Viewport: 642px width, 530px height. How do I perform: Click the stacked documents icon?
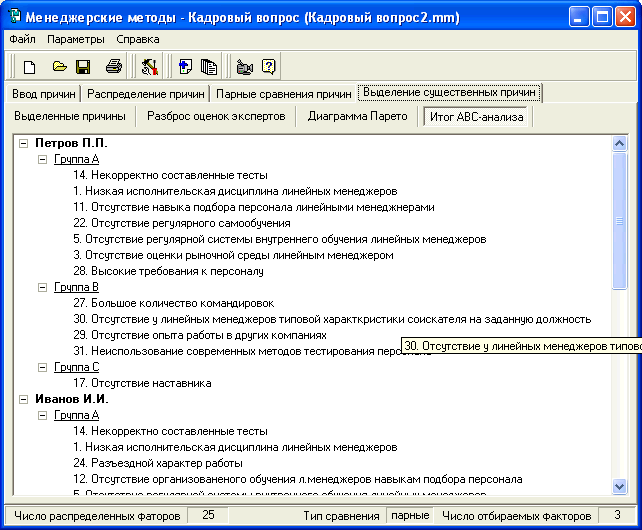point(209,67)
